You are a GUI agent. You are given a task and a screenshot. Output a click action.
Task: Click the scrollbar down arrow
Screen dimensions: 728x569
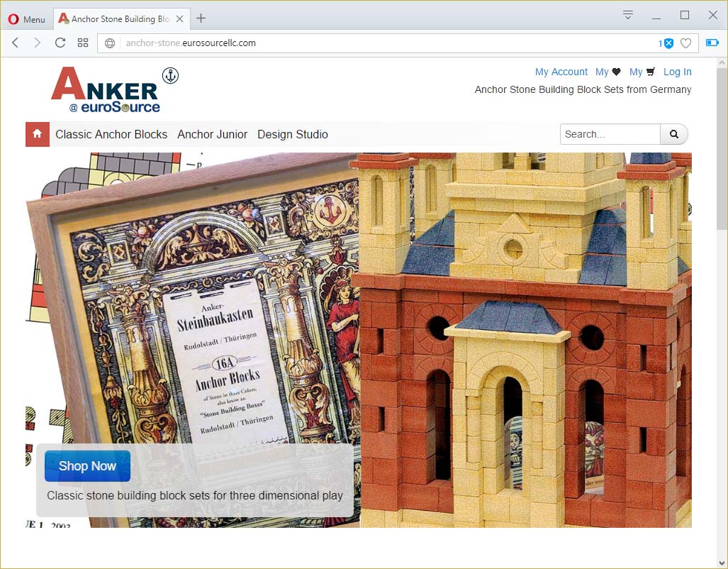722,562
